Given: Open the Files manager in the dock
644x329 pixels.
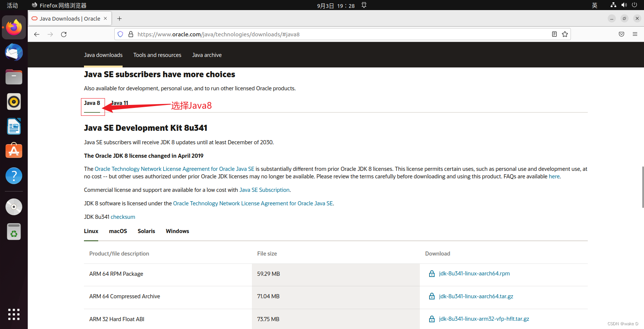Looking at the screenshot, I should [14, 77].
